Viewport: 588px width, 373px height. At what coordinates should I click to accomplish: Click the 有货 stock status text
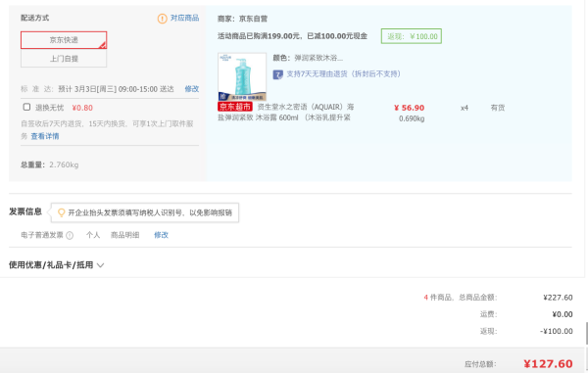(x=498, y=108)
